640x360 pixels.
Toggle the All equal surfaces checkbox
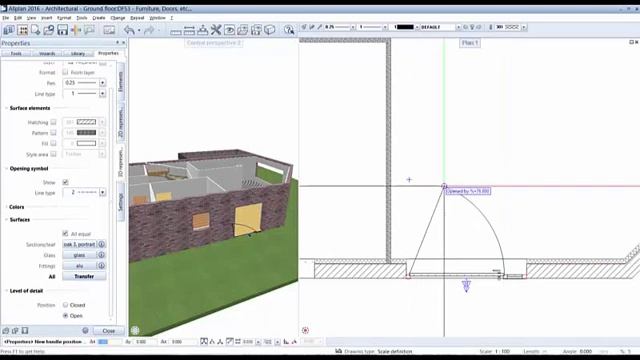click(65, 233)
